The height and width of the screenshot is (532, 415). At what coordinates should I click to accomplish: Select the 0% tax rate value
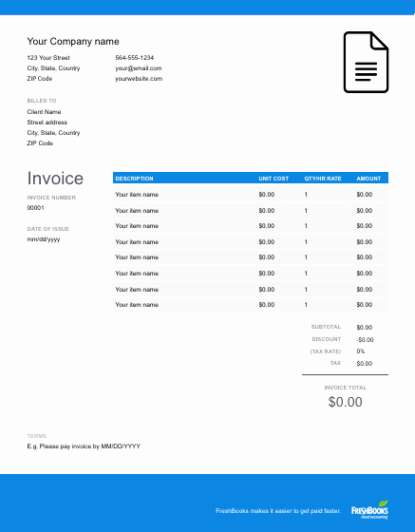[361, 351]
